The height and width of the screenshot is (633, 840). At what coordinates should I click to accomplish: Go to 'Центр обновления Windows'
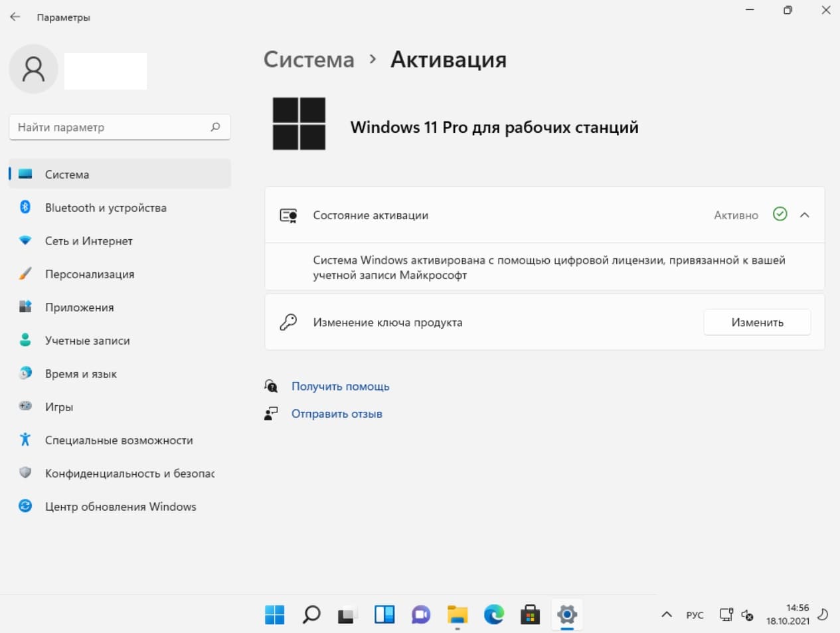coord(120,506)
